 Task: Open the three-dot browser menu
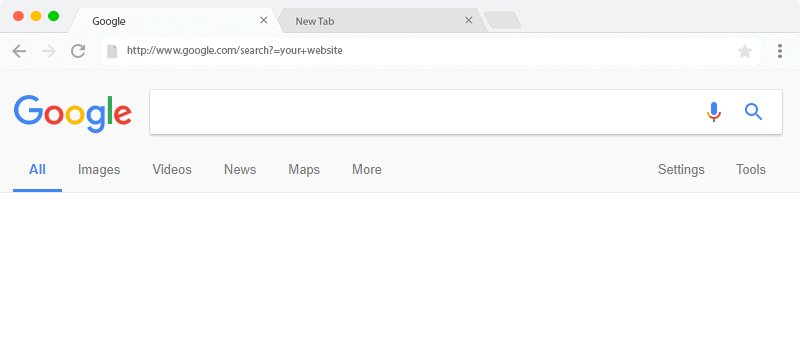tap(780, 51)
